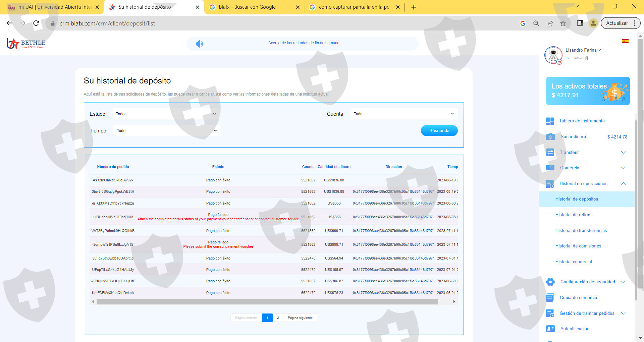Click the Spanish flag language icon
Image resolution: width=644 pixels, height=342 pixels.
click(625, 41)
